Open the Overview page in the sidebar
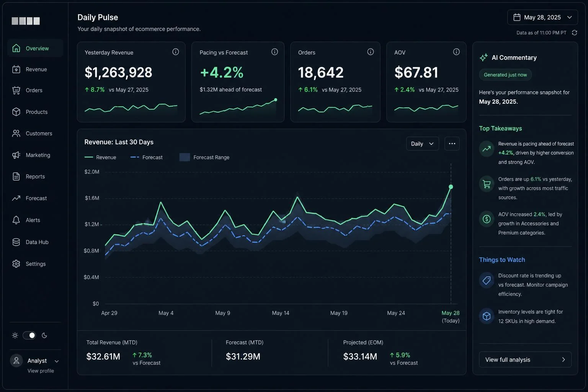 tap(35, 48)
